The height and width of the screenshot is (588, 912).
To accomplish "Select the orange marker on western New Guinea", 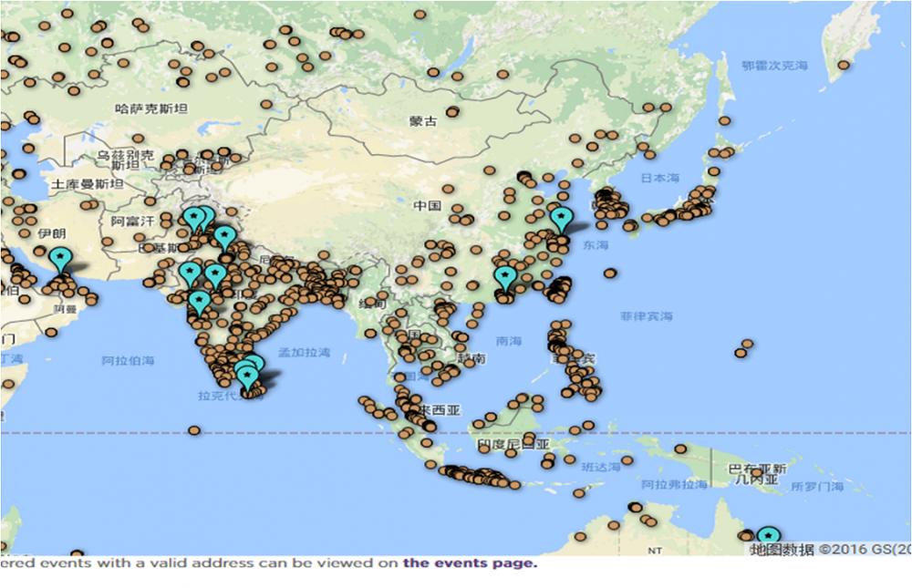I will click(680, 449).
